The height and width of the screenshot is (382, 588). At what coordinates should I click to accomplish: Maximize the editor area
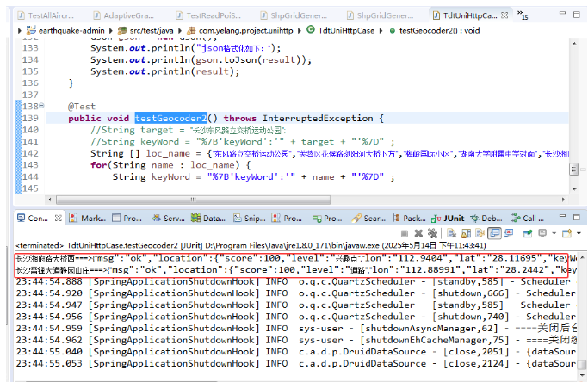[576, 15]
